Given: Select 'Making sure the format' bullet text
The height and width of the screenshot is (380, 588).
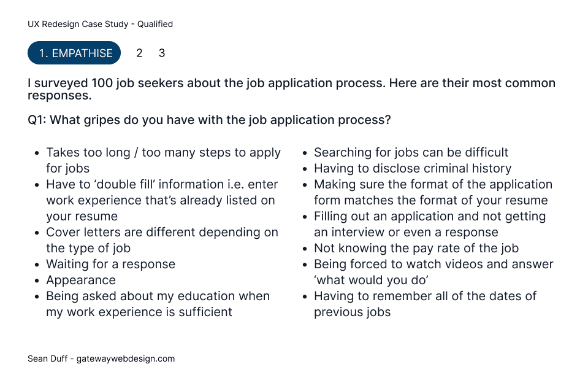Looking at the screenshot, I should point(433,192).
